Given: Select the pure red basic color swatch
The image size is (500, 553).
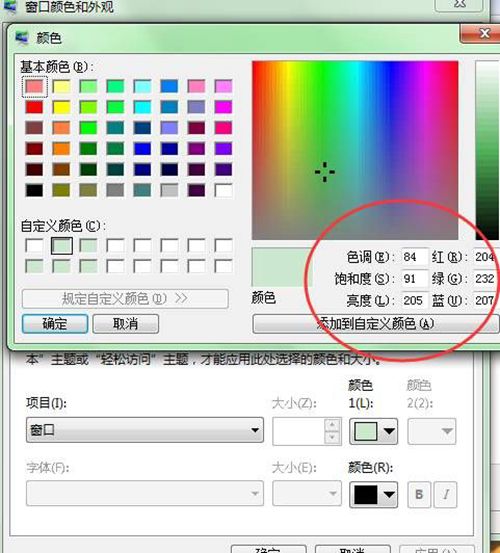Looking at the screenshot, I should click(x=34, y=107).
